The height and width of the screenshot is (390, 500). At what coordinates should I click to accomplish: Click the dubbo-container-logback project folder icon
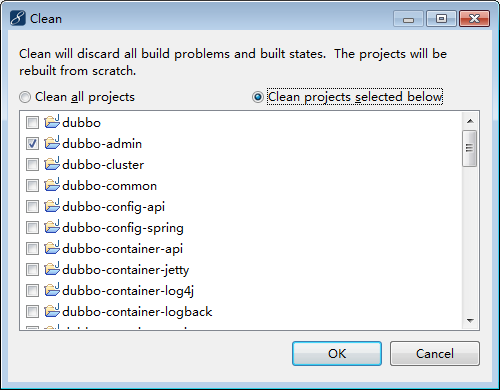[x=52, y=311]
